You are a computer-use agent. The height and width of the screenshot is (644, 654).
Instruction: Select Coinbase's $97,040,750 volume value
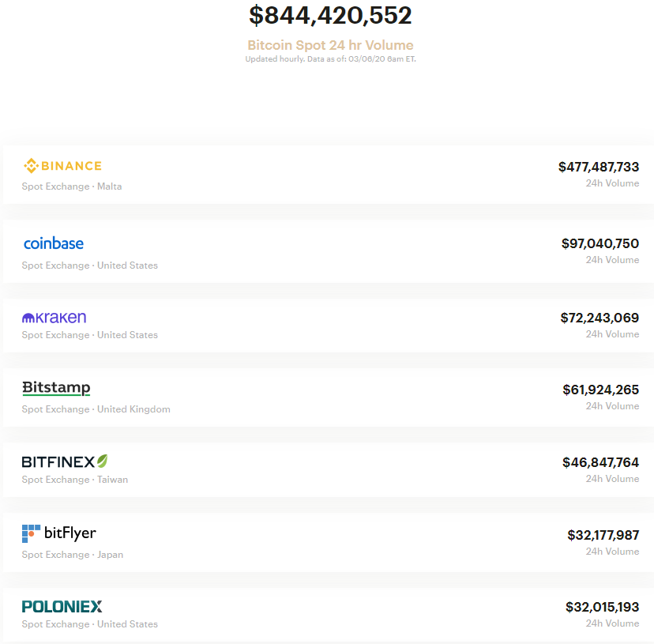[x=599, y=243]
